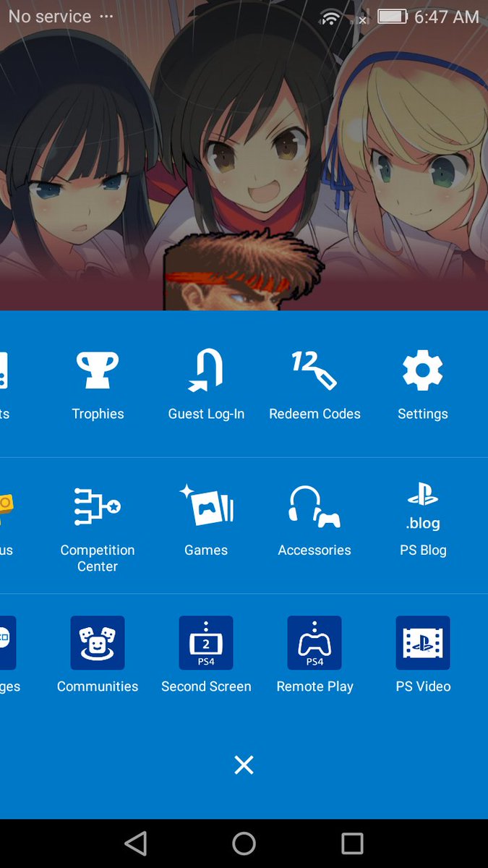Tap the Guest Log-In icon
Image resolution: width=488 pixels, height=868 pixels.
point(206,370)
